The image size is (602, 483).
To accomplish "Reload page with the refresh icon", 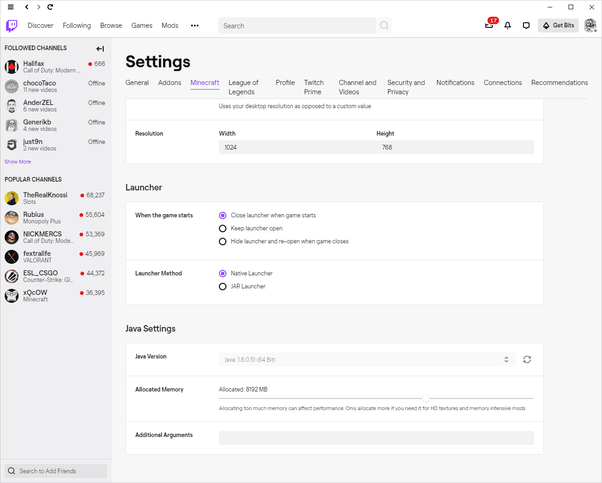I will (x=50, y=7).
